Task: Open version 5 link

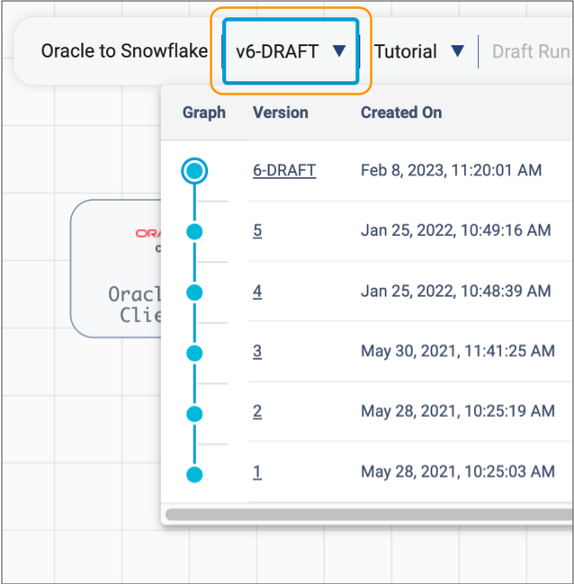Action: pyautogui.click(x=257, y=231)
